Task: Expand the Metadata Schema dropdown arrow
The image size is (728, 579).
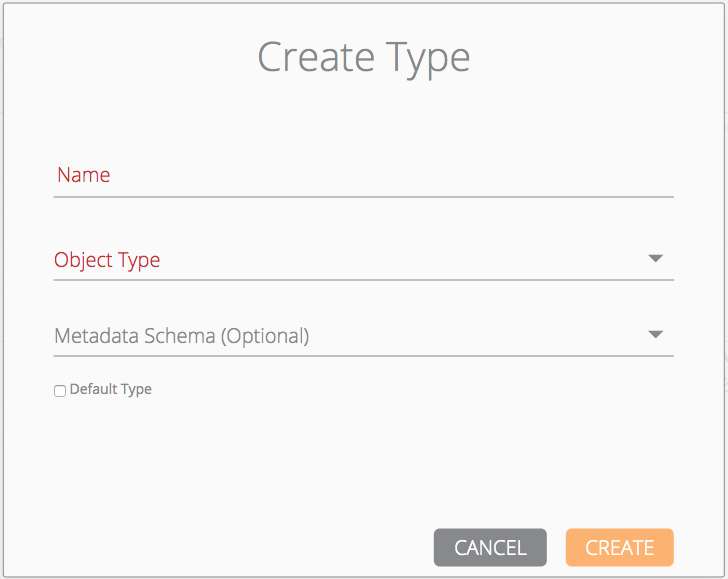Action: tap(656, 335)
